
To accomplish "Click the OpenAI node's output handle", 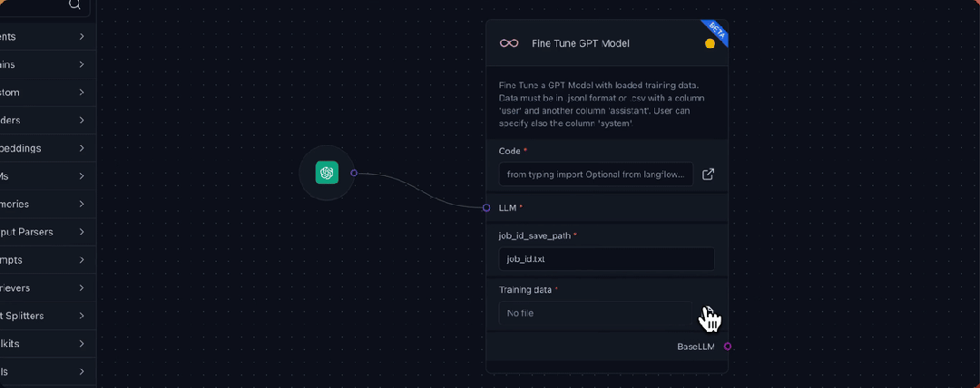I will [354, 173].
